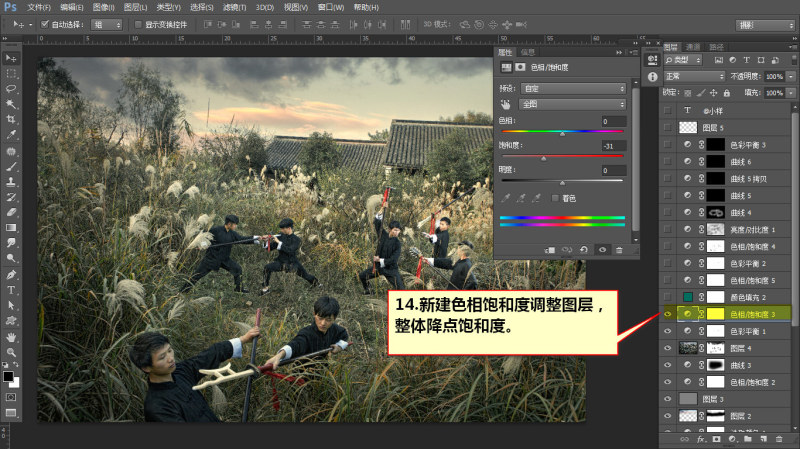Toggle the 自动选择 checkbox
Screen dimensions: 800x449
pyautogui.click(x=44, y=24)
